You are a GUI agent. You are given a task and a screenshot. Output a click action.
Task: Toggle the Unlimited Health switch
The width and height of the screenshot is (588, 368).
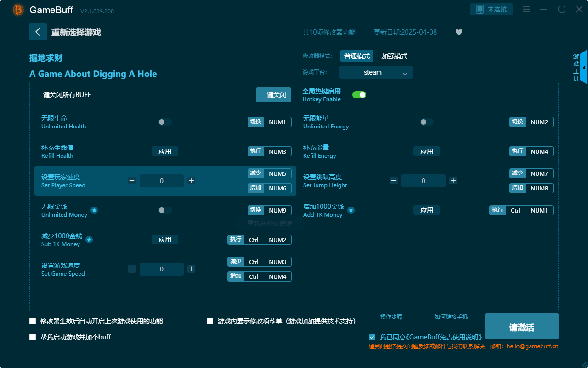(x=164, y=122)
